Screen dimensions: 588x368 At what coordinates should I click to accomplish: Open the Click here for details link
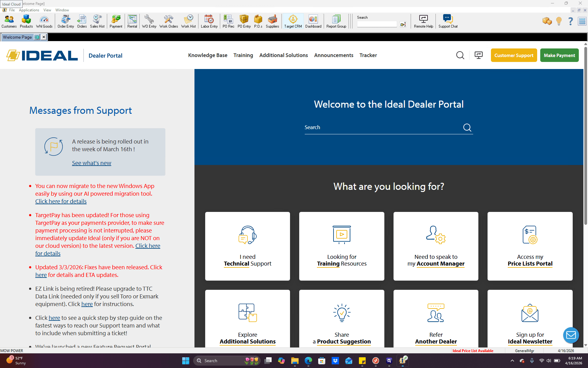point(61,201)
